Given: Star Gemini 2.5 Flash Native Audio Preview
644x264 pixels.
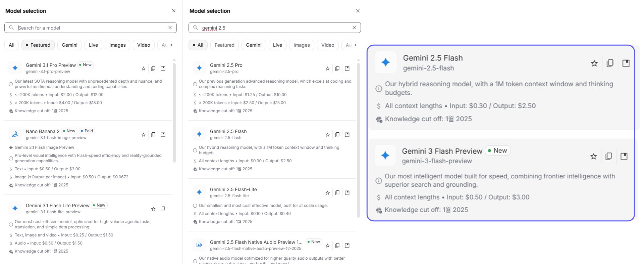Looking at the screenshot, I should [x=328, y=246].
